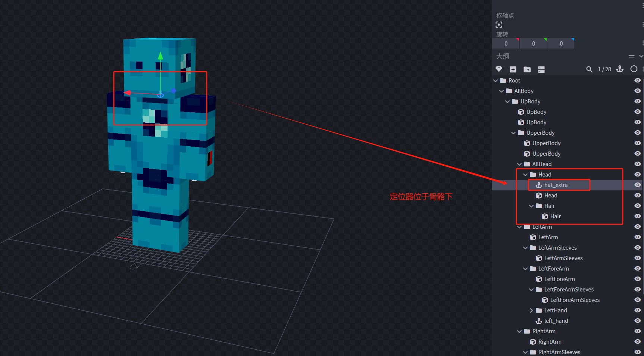Toggle visibility of Root group
644x356 pixels.
(x=637, y=81)
